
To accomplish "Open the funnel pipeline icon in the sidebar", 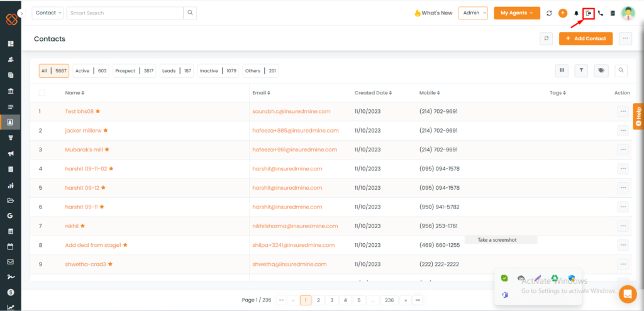I will coord(11,138).
